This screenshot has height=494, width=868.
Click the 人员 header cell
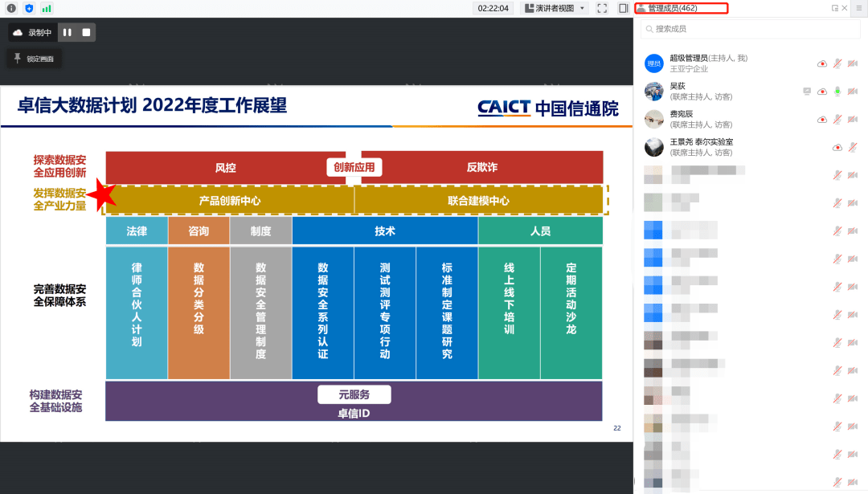[540, 231]
